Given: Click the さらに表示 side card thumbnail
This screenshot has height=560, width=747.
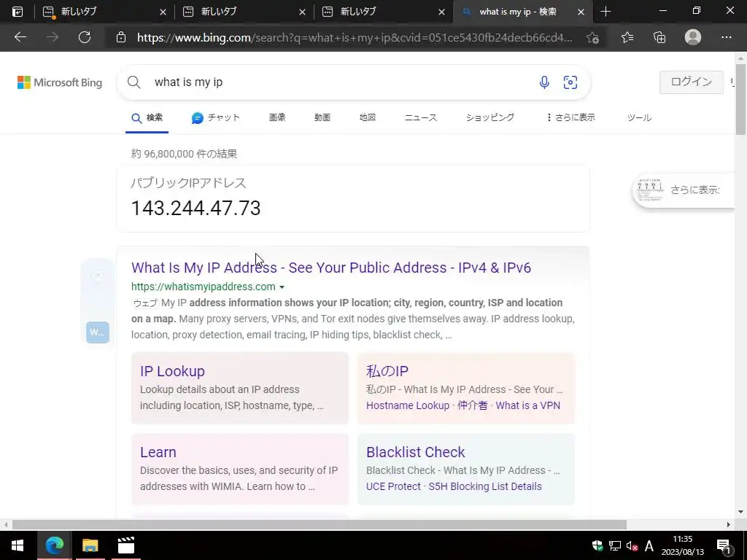Looking at the screenshot, I should coord(650,190).
